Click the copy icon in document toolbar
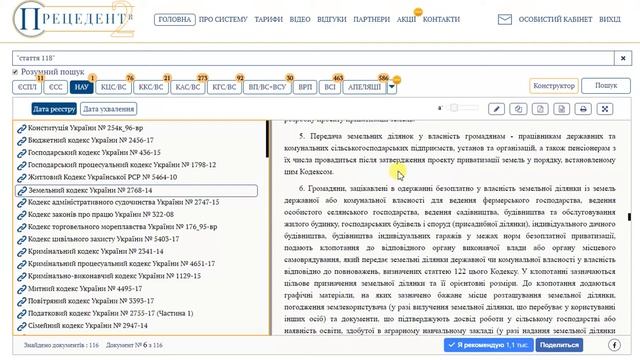This screenshot has height=360, width=640. pos(518,109)
